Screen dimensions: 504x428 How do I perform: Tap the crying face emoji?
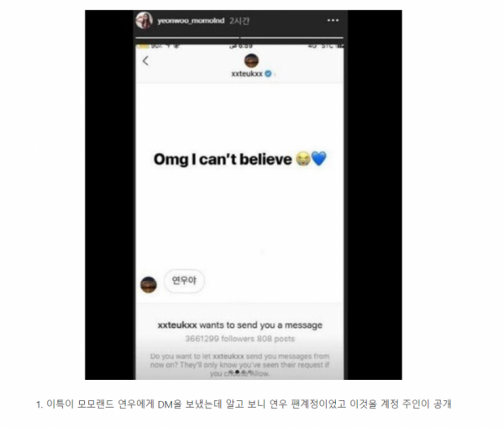pos(303,159)
